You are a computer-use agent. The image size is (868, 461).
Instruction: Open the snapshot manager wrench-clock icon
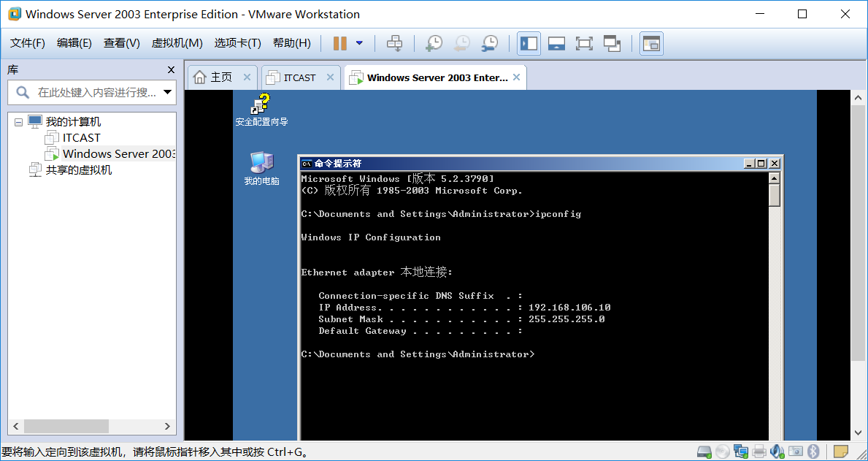[489, 43]
